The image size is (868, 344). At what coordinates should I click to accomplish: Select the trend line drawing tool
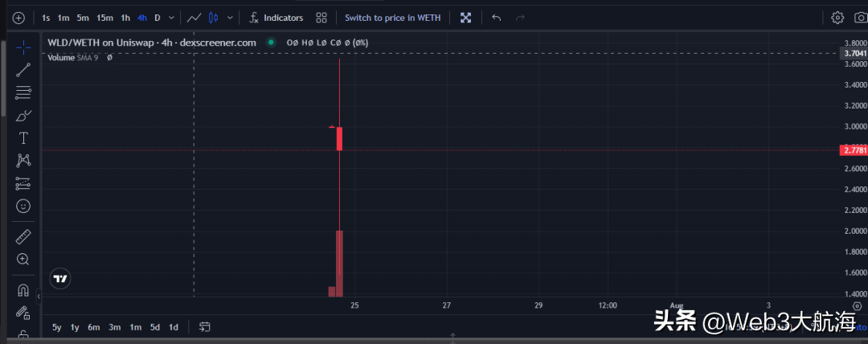(x=23, y=70)
